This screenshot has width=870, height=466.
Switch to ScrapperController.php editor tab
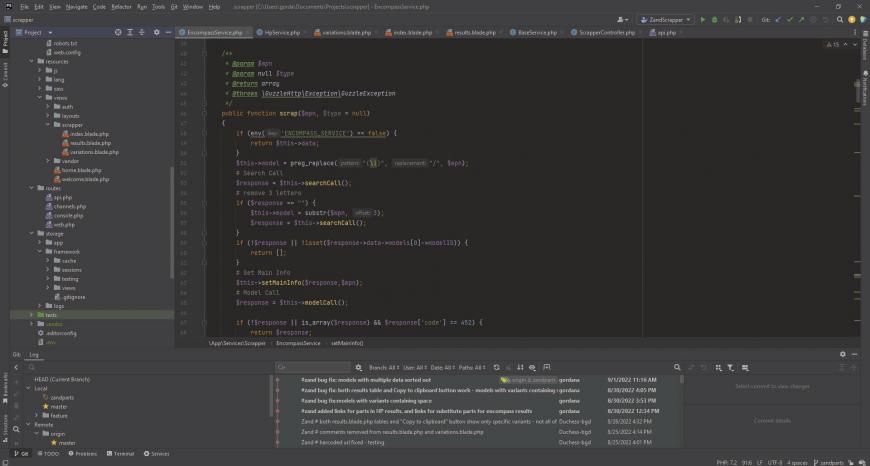point(607,33)
